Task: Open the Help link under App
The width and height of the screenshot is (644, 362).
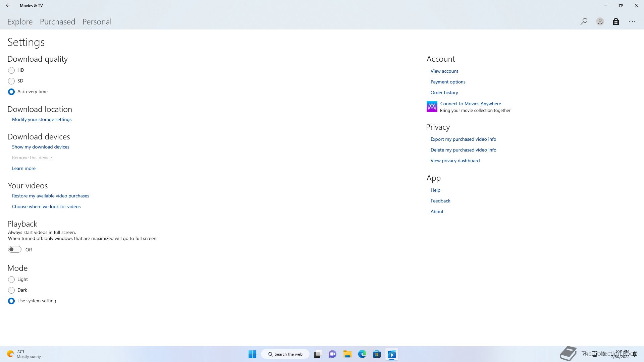Action: pyautogui.click(x=435, y=190)
